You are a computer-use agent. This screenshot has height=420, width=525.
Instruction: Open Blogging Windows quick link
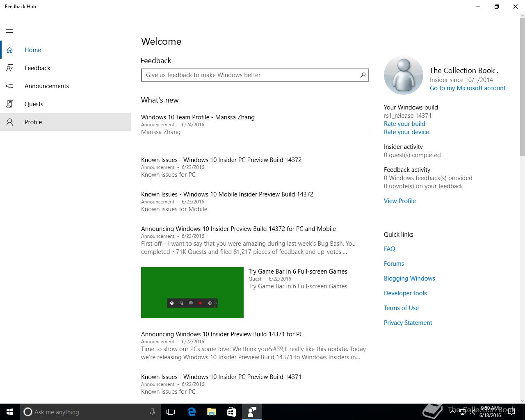click(x=409, y=278)
